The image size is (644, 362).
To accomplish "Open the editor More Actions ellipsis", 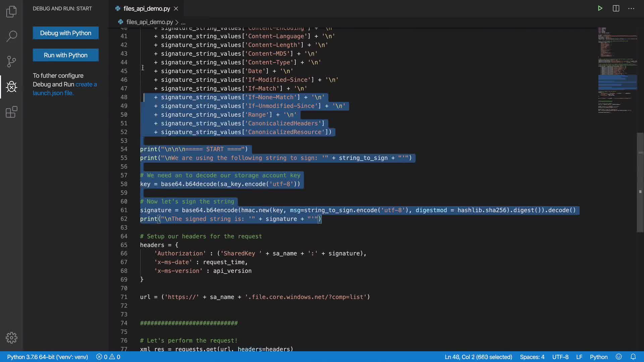I will 631,8.
